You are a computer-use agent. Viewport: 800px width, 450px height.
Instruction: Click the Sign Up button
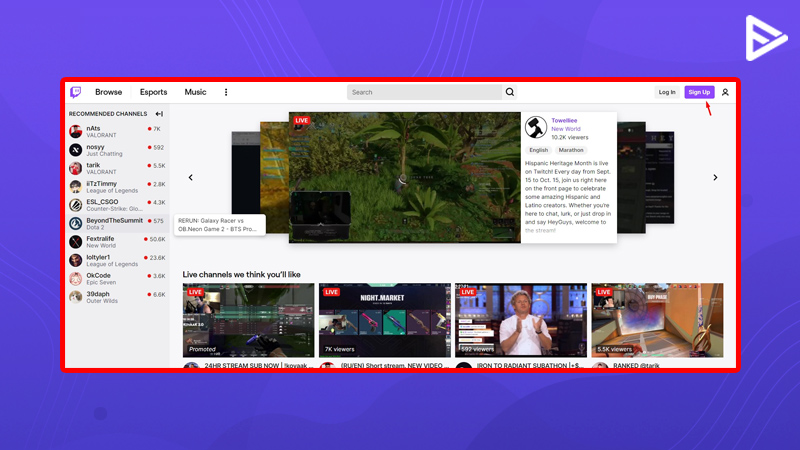pos(699,92)
